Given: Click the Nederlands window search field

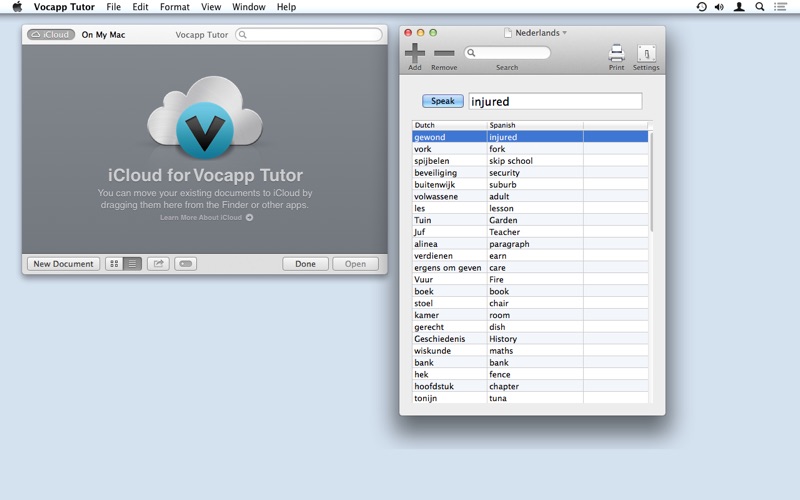Looking at the screenshot, I should pyautogui.click(x=507, y=53).
